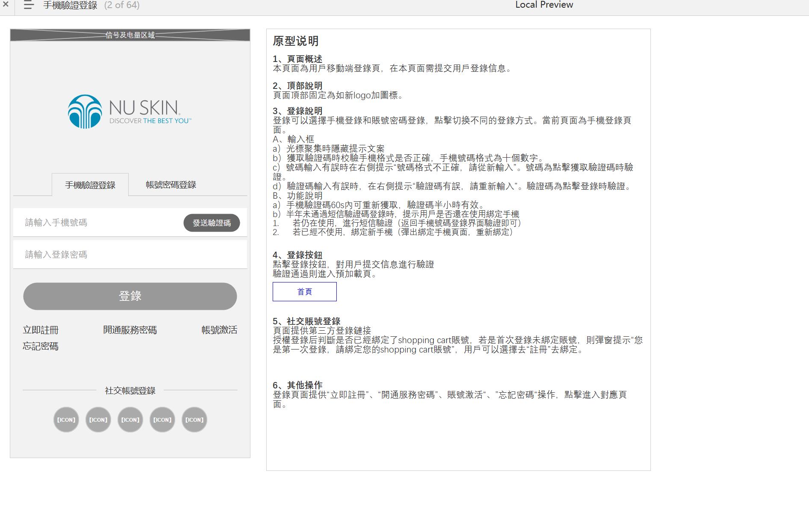Click the 原型说明 heading
This screenshot has height=532, width=809.
coord(296,41)
